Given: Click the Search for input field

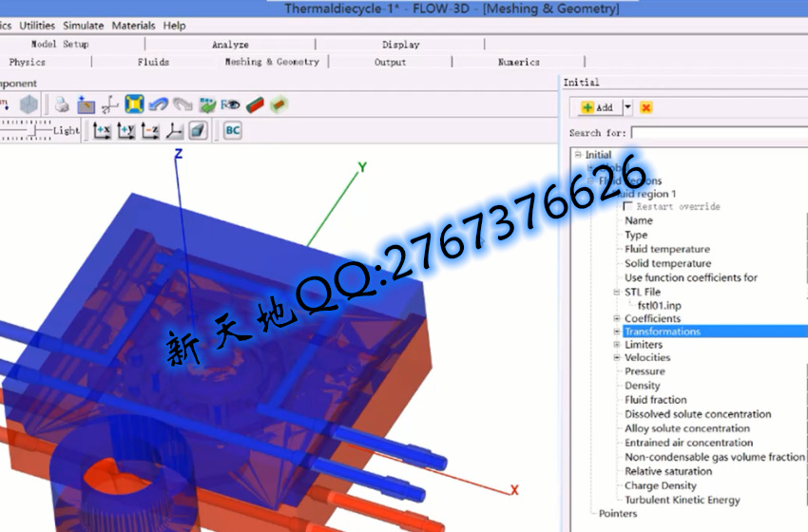Looking at the screenshot, I should (x=719, y=133).
